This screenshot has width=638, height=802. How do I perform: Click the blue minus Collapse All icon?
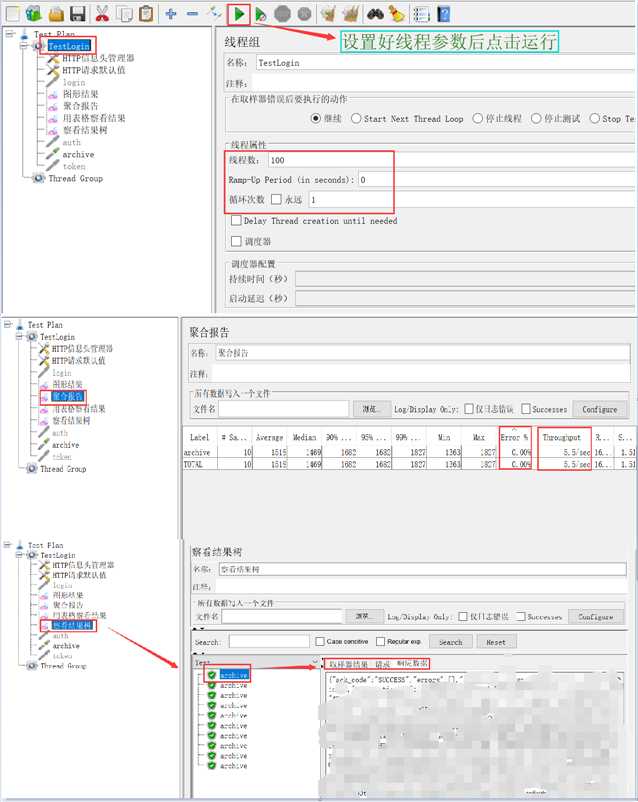point(192,14)
